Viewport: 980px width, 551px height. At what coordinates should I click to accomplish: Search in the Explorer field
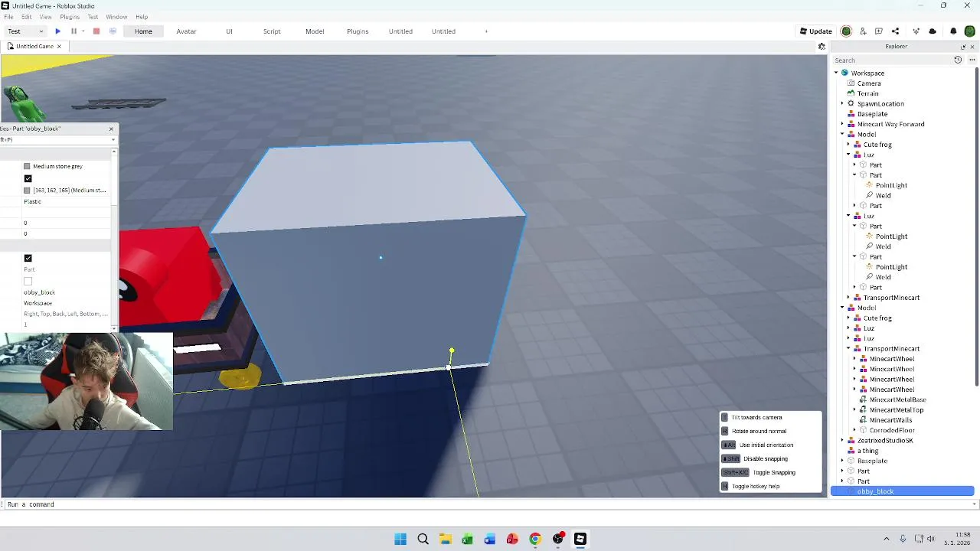892,60
